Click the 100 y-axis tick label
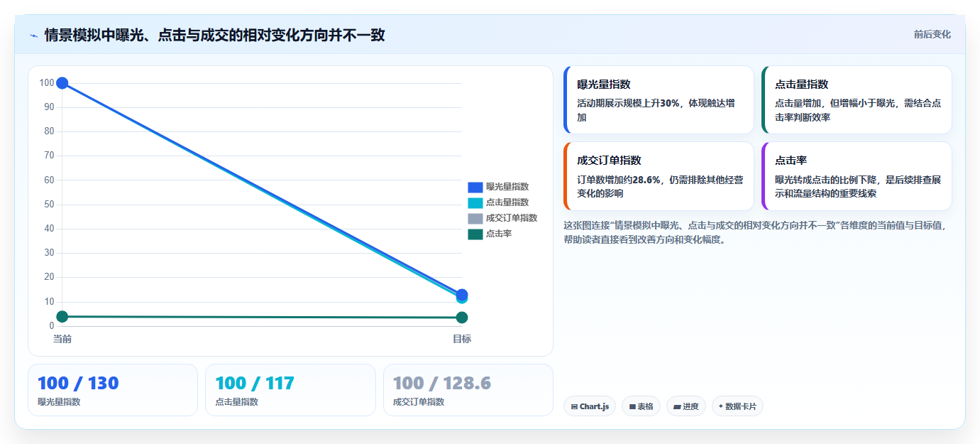The width and height of the screenshot is (980, 444). [x=47, y=83]
